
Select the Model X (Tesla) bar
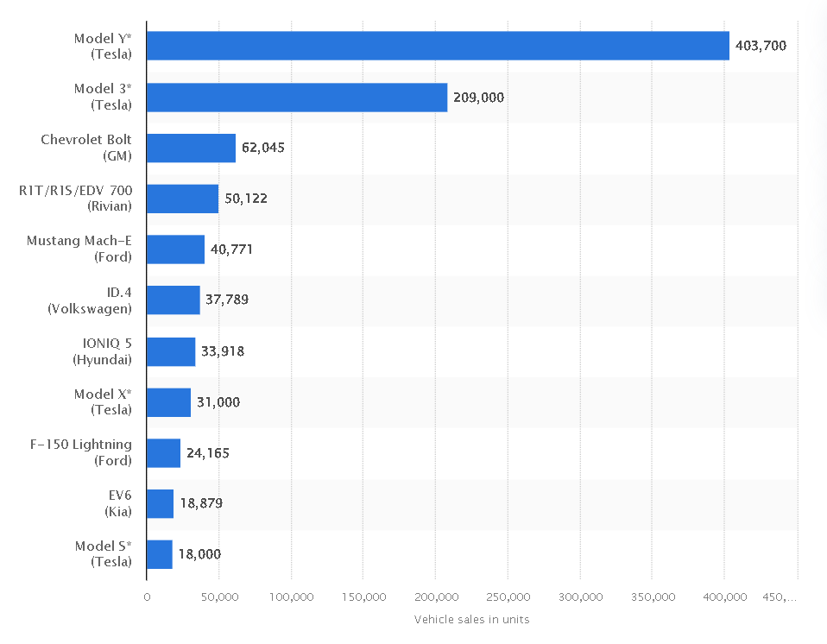point(169,402)
